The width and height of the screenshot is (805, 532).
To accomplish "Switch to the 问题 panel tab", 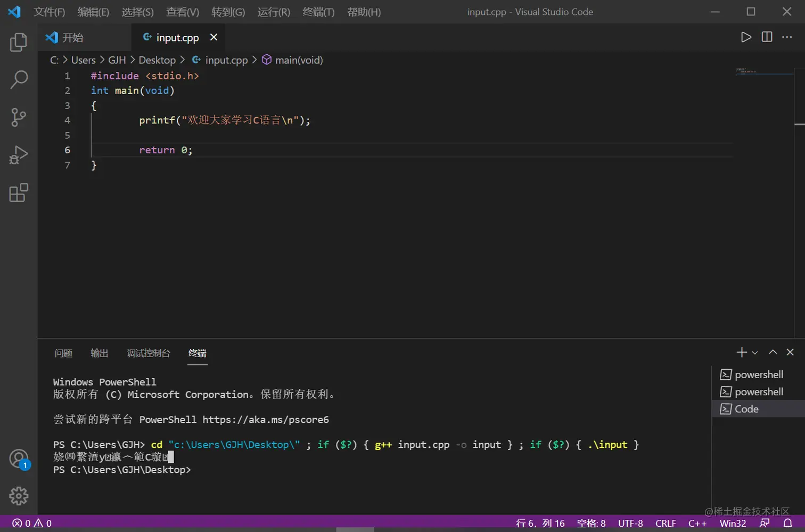I will [63, 353].
